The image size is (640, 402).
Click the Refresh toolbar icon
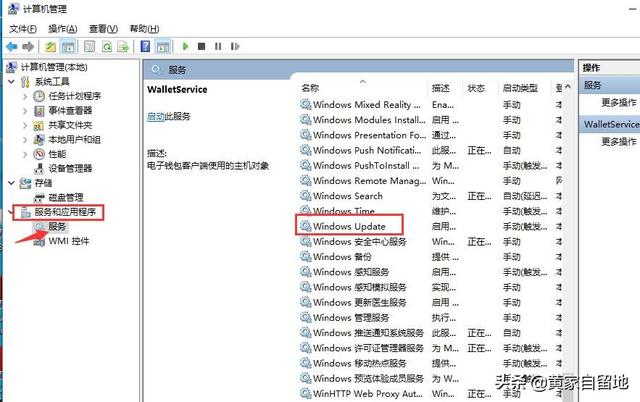(107, 47)
